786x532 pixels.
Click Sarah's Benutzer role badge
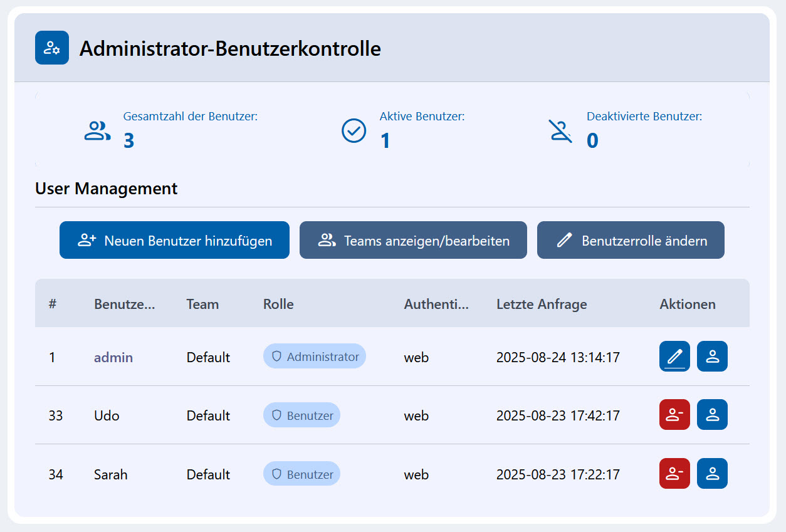pyautogui.click(x=301, y=474)
